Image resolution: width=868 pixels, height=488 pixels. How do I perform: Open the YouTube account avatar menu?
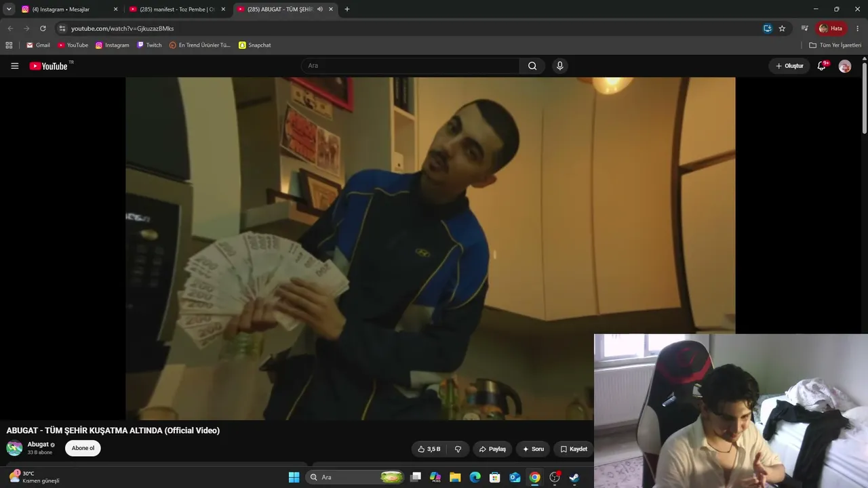tap(845, 66)
